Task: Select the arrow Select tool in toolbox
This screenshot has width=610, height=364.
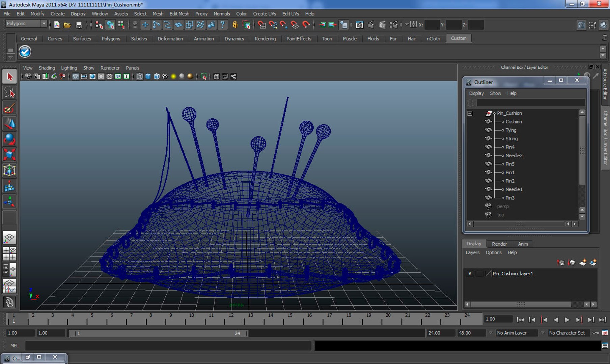Action: coord(9,77)
